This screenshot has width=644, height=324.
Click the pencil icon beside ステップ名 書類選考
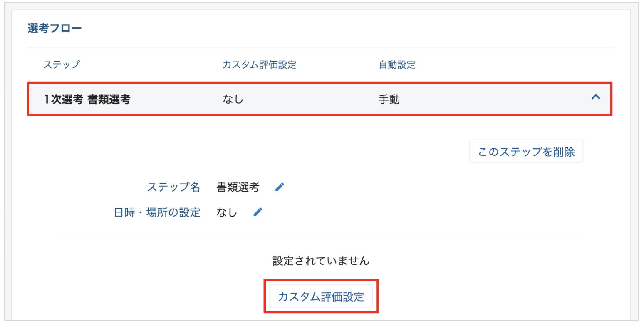pyautogui.click(x=280, y=187)
